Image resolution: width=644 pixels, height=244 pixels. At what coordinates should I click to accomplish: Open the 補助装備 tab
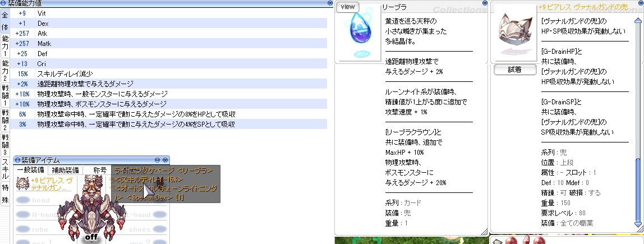[x=65, y=170]
